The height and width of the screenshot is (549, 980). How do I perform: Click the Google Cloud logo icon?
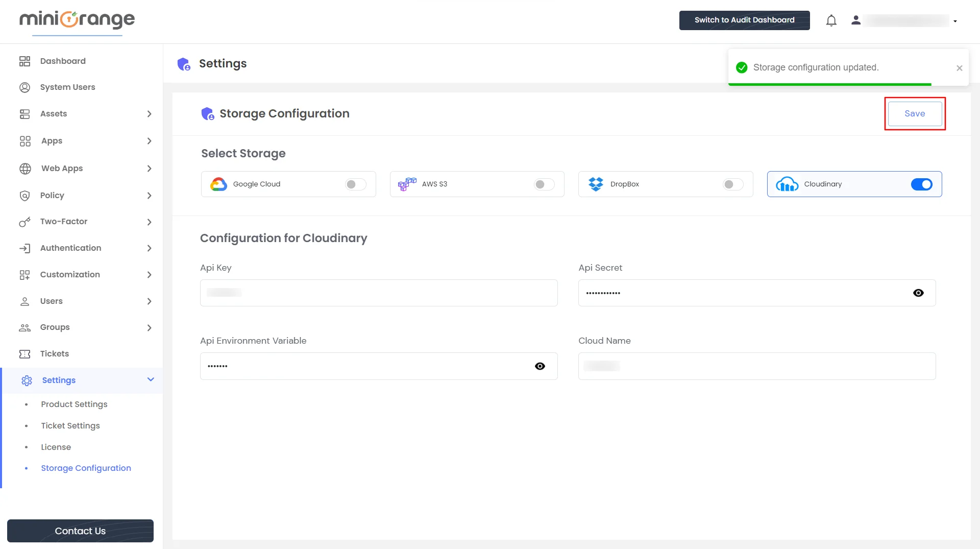218,184
